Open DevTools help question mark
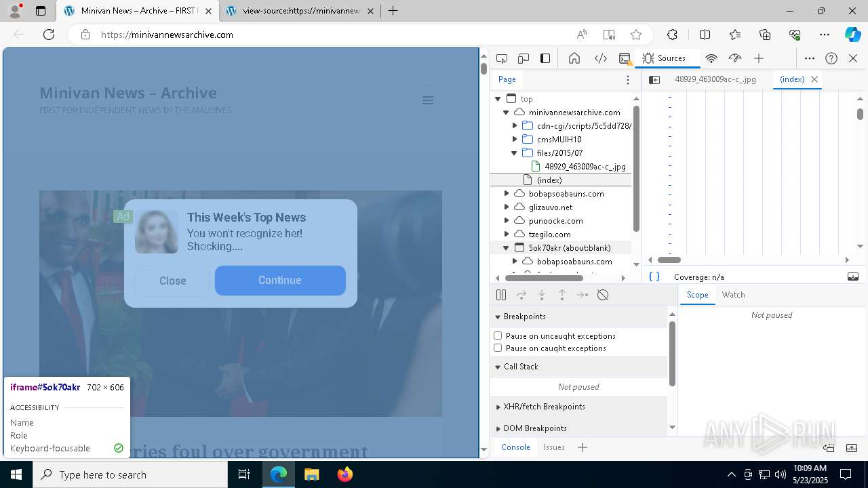Image resolution: width=868 pixels, height=488 pixels. [831, 58]
